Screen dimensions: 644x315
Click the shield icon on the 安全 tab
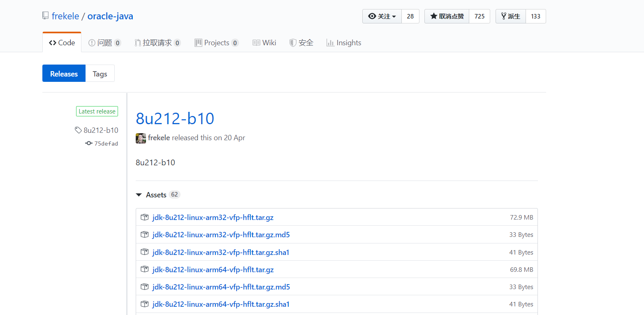pos(293,42)
